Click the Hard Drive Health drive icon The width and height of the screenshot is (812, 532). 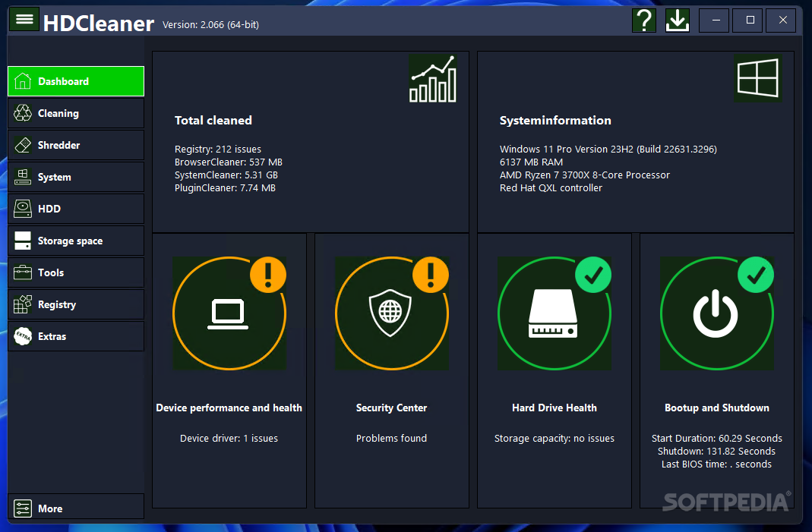(x=554, y=313)
